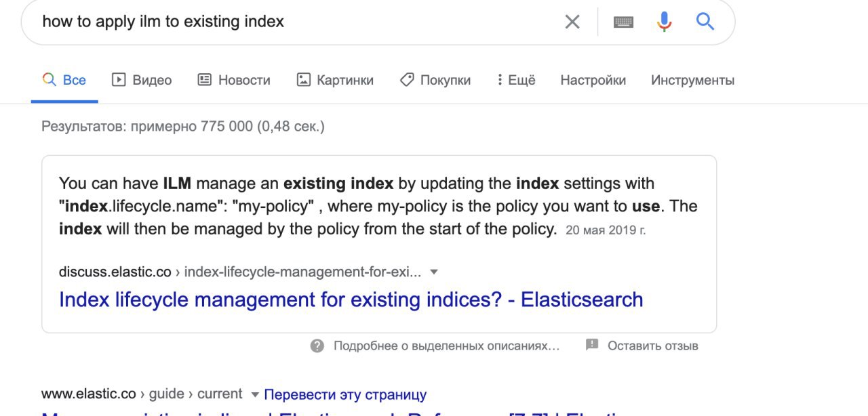The width and height of the screenshot is (868, 416).
Task: Expand dropdown arrow next to www.elastic.co URL
Action: 255,394
